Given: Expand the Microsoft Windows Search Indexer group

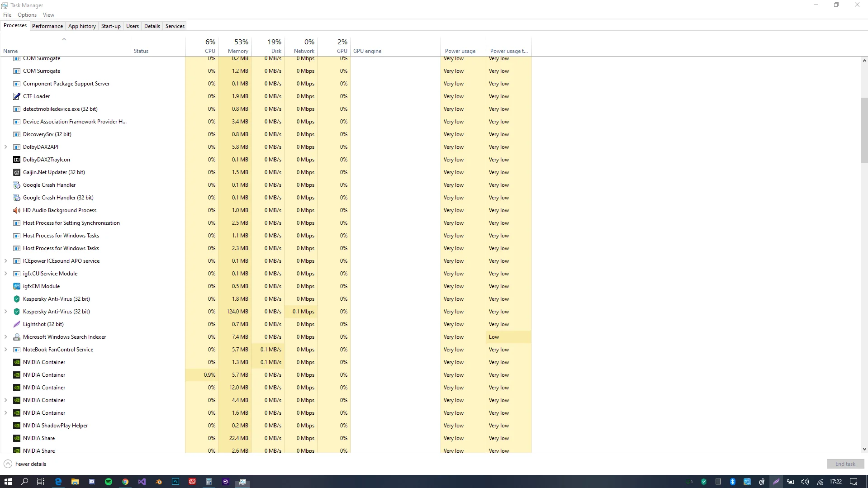Looking at the screenshot, I should [x=5, y=337].
